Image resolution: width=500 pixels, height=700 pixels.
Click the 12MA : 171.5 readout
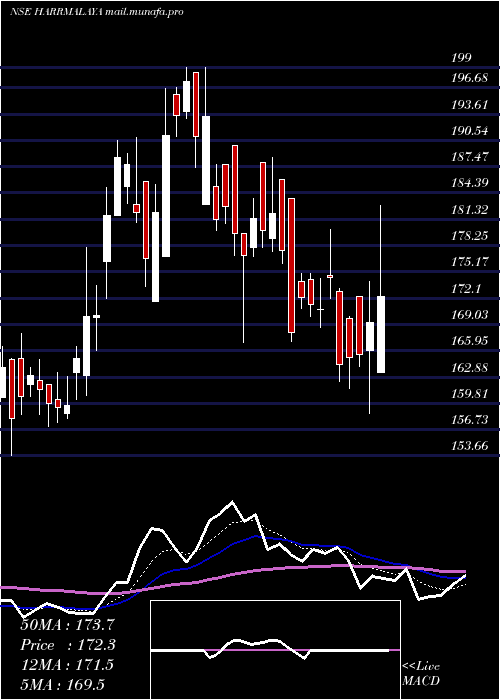67,665
